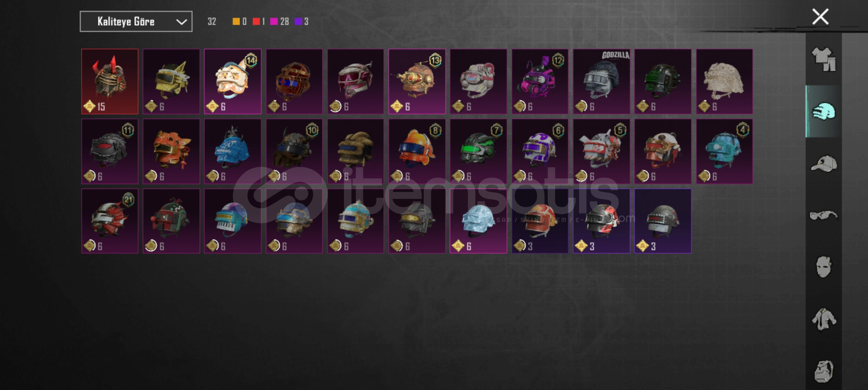This screenshot has width=868, height=390.
Task: Select the ice crystal helmet skin
Action: pyautogui.click(x=479, y=221)
